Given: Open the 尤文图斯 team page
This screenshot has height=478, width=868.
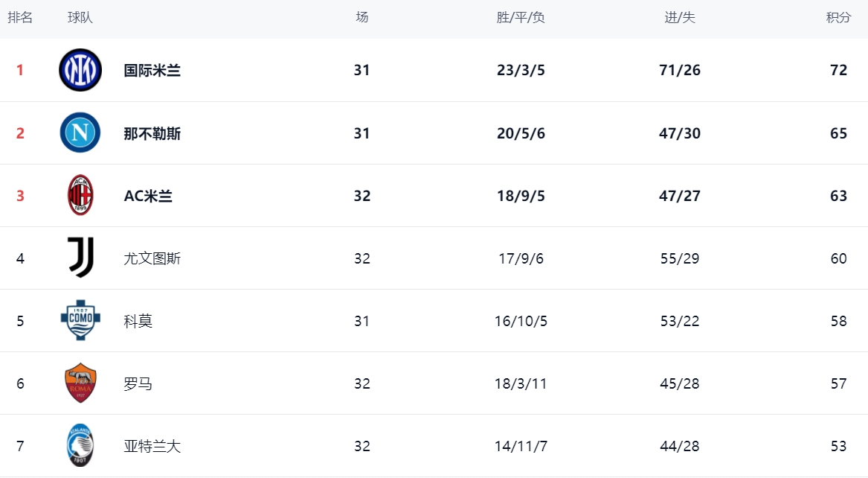Looking at the screenshot, I should click(x=152, y=258).
